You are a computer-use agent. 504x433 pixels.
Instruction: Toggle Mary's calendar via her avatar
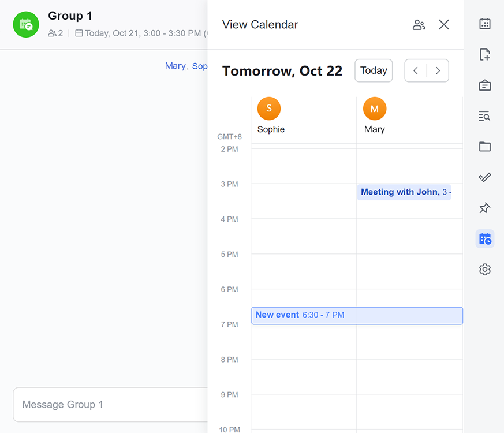point(374,108)
